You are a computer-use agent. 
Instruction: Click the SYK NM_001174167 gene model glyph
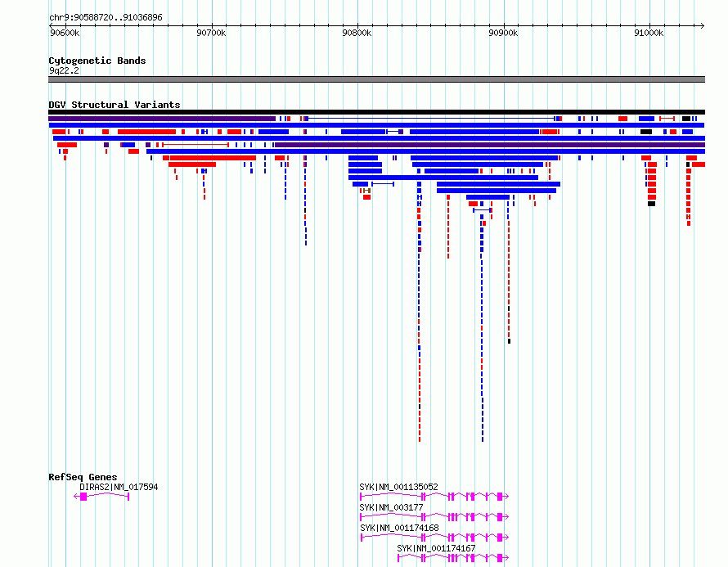[x=453, y=558]
